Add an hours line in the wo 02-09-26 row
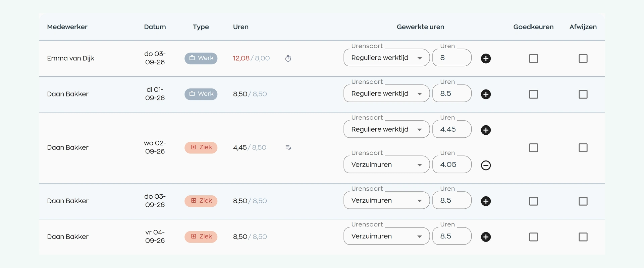 pos(486,130)
